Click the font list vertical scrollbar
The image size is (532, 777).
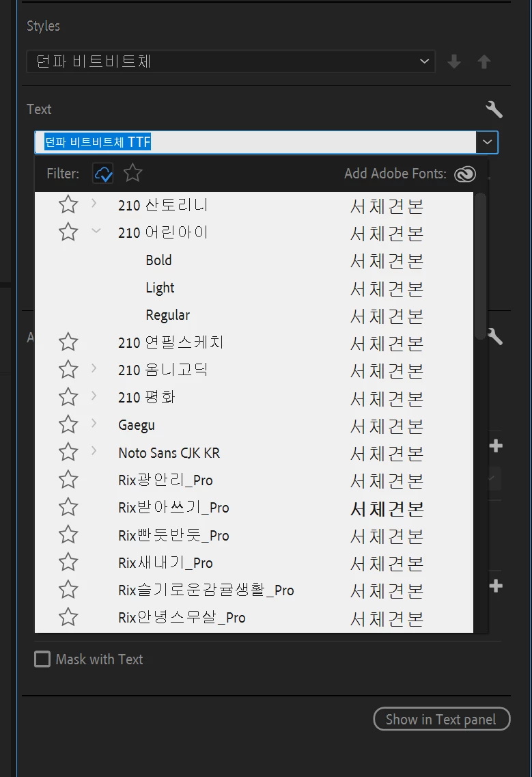[x=479, y=267]
